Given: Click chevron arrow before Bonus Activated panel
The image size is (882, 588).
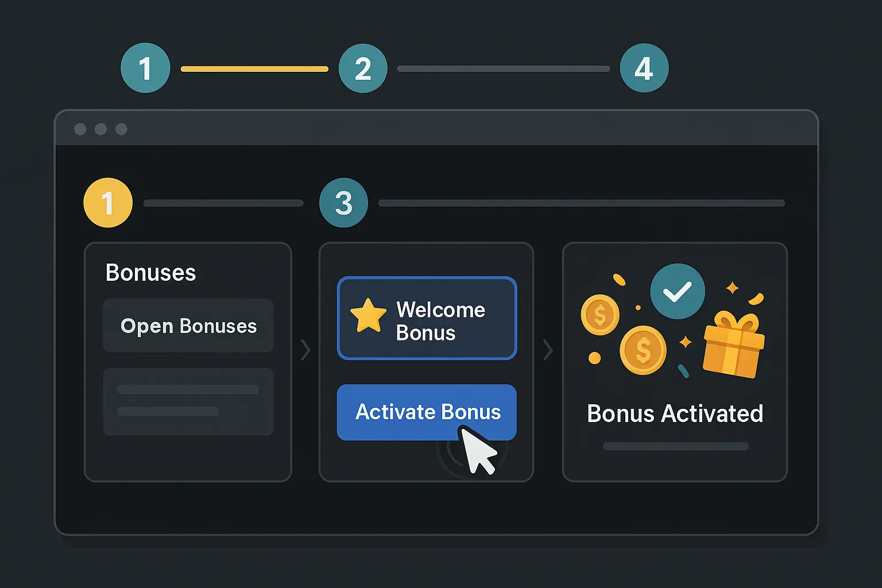Looking at the screenshot, I should point(548,350).
